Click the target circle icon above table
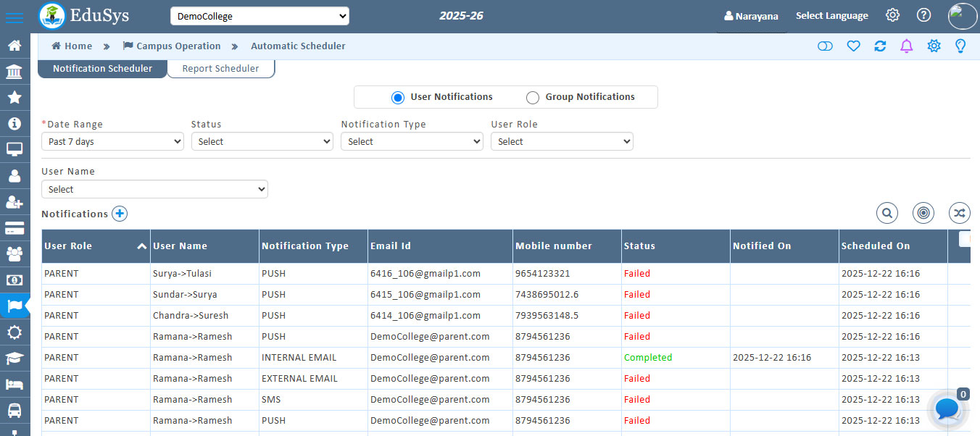Image resolution: width=980 pixels, height=436 pixels. pyautogui.click(x=923, y=213)
